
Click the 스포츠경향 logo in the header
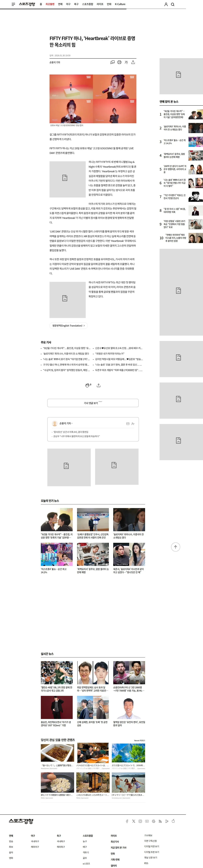pos(27,4)
